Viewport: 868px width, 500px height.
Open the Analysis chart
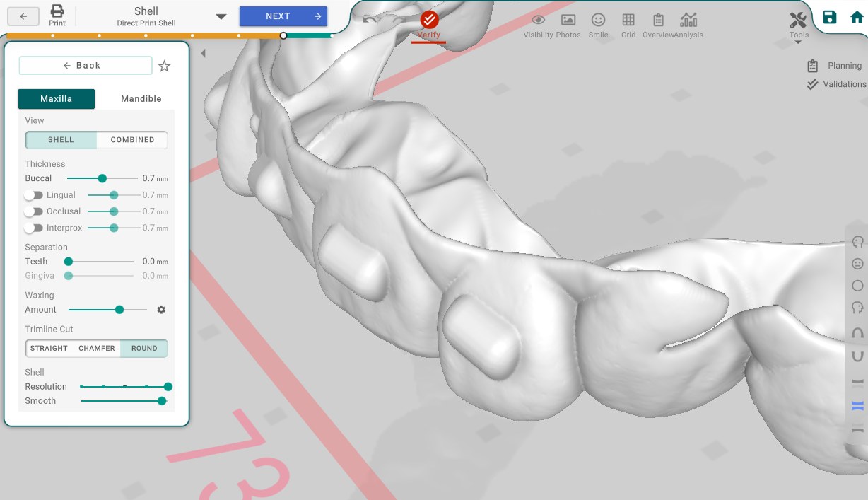point(688,20)
